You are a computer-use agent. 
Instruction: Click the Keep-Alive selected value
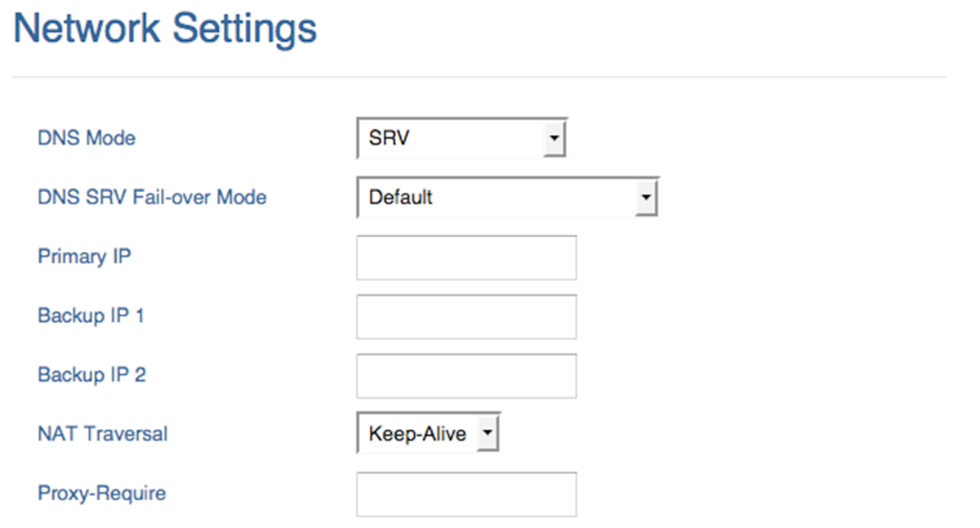pos(417,434)
